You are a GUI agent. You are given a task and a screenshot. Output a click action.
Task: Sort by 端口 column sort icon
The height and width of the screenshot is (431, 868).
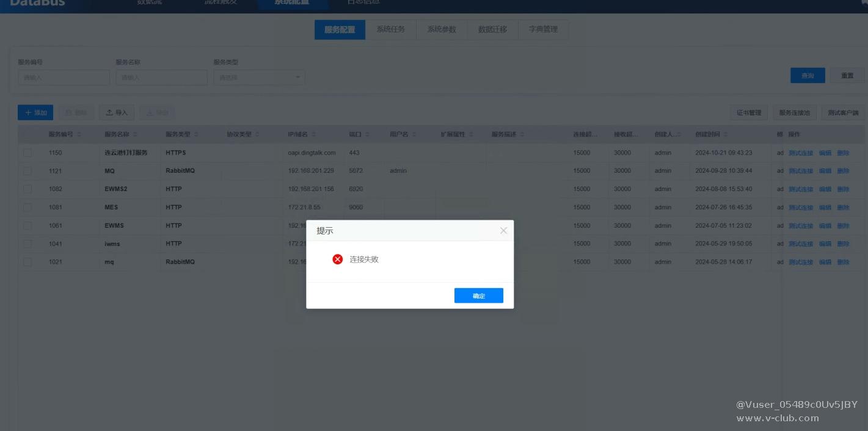(368, 134)
